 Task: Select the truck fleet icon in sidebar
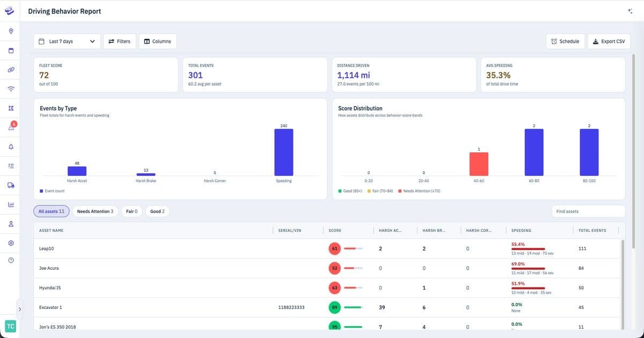11,185
